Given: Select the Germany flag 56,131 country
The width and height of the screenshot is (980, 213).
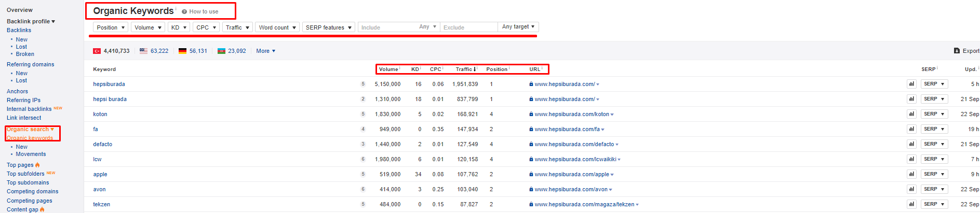Looking at the screenshot, I should coord(193,51).
